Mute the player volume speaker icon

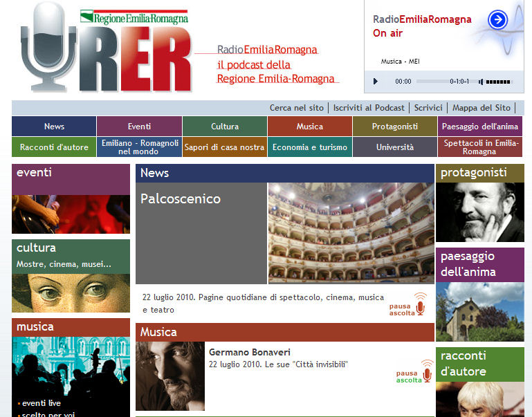point(481,82)
